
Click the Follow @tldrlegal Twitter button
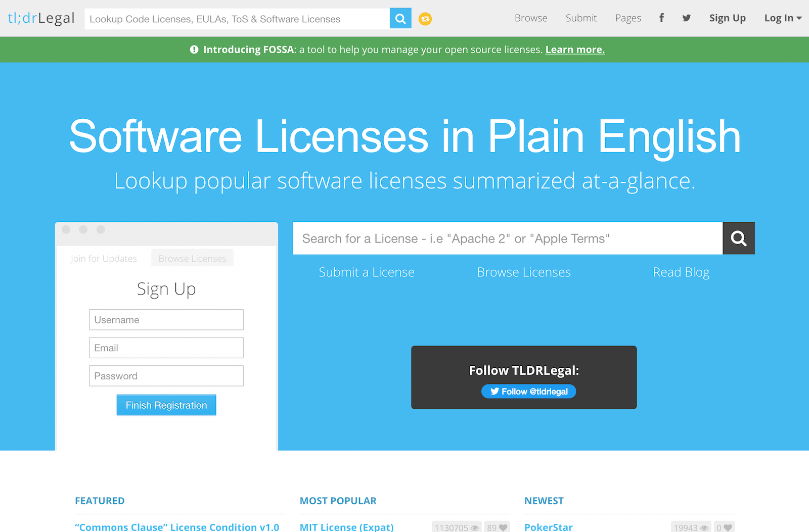[528, 392]
